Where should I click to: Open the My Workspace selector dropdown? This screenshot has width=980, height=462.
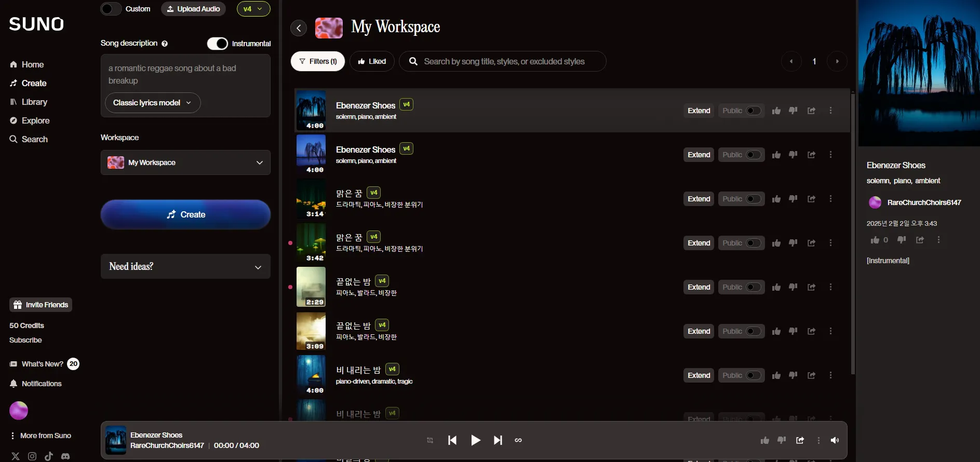point(185,162)
